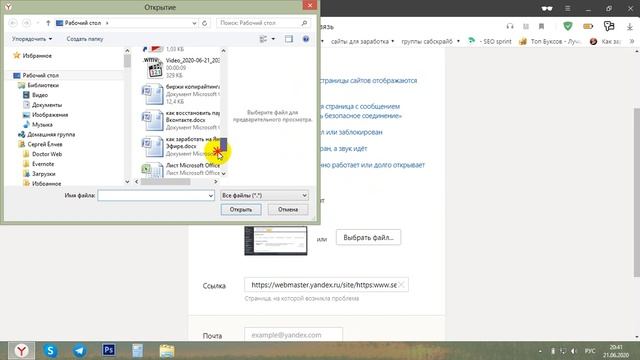
Task: Select Сергей Елчев user folder
Action: pyautogui.click(x=44, y=144)
